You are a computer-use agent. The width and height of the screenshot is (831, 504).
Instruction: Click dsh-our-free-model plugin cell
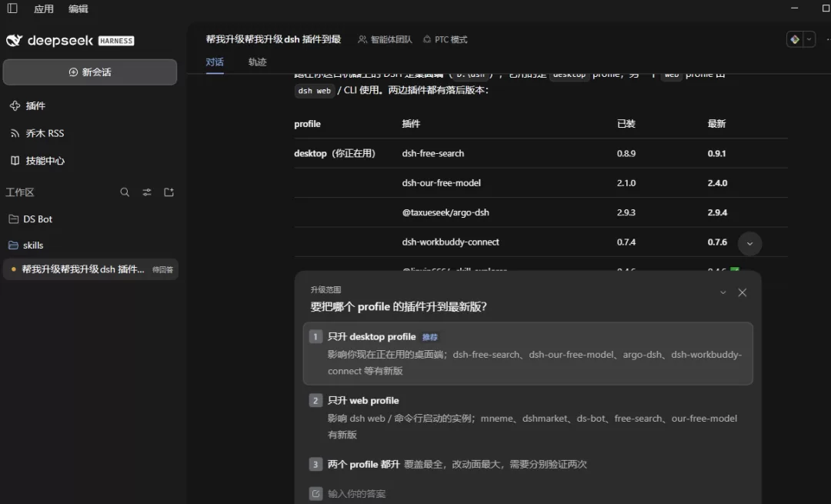coord(442,183)
